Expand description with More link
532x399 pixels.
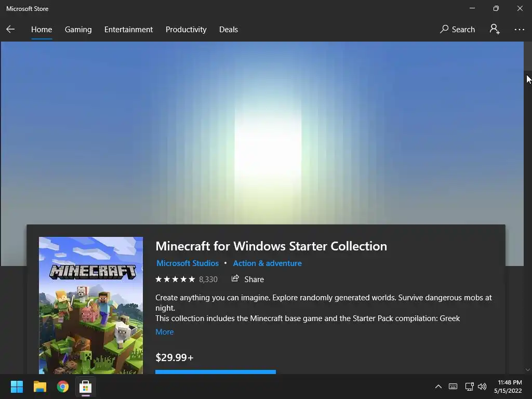165,332
